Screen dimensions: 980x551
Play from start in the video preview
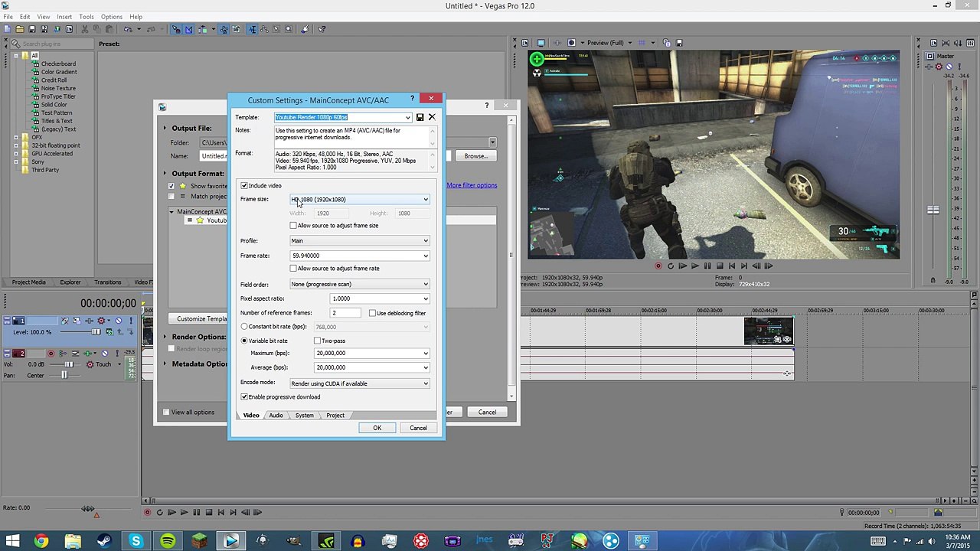(682, 266)
